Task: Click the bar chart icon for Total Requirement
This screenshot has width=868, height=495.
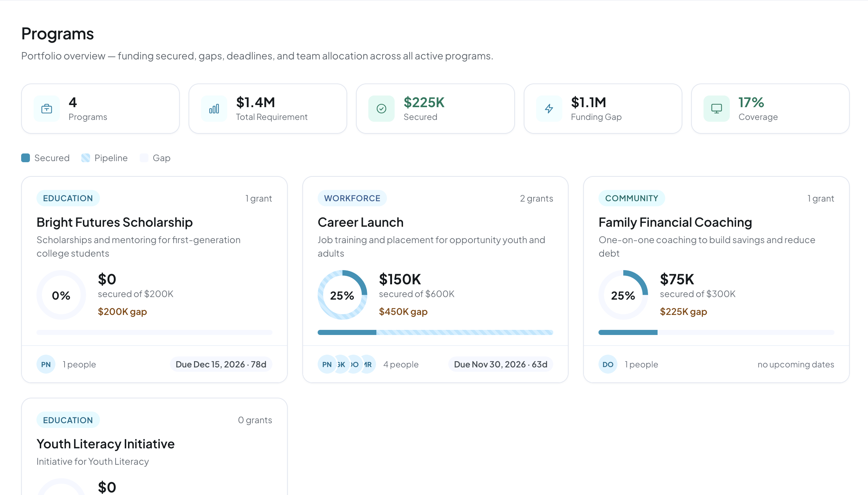Action: coord(214,109)
